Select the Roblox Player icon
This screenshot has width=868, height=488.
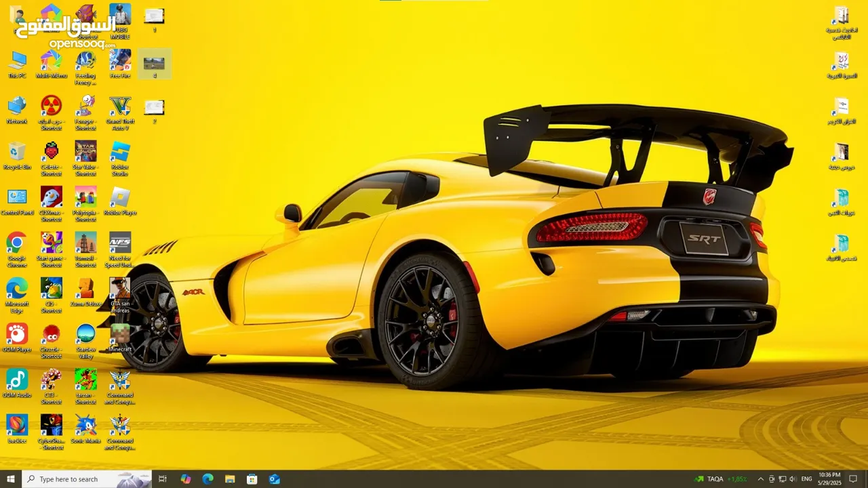pyautogui.click(x=120, y=201)
